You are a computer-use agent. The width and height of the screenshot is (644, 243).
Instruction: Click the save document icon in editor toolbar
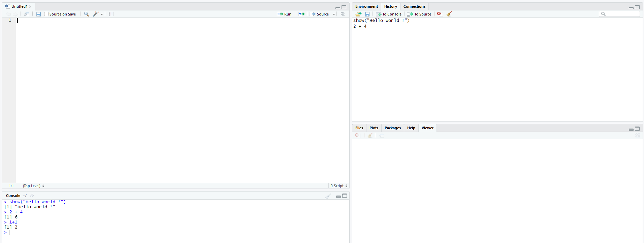[x=38, y=14]
